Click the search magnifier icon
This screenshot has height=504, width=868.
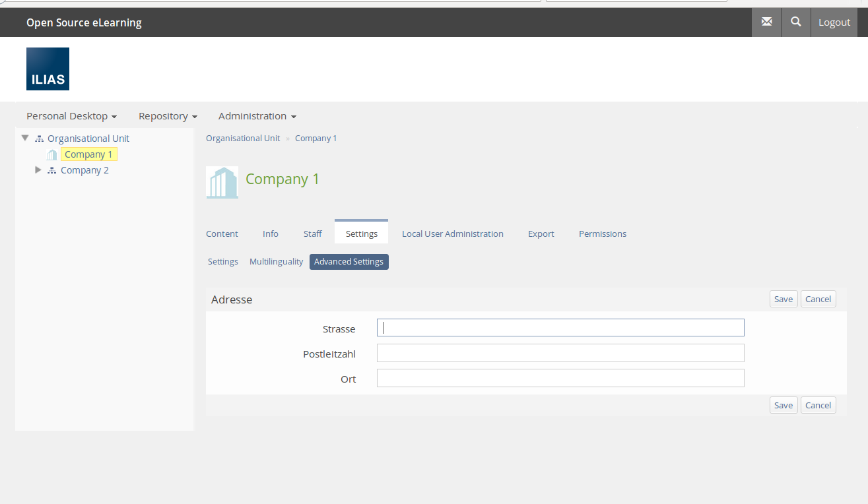coord(796,22)
